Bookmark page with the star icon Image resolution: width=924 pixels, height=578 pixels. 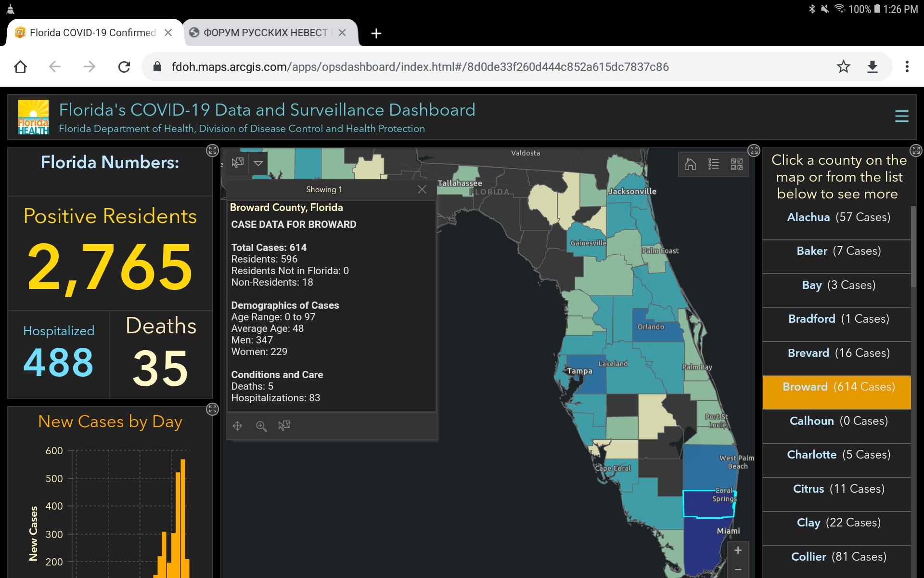(843, 66)
